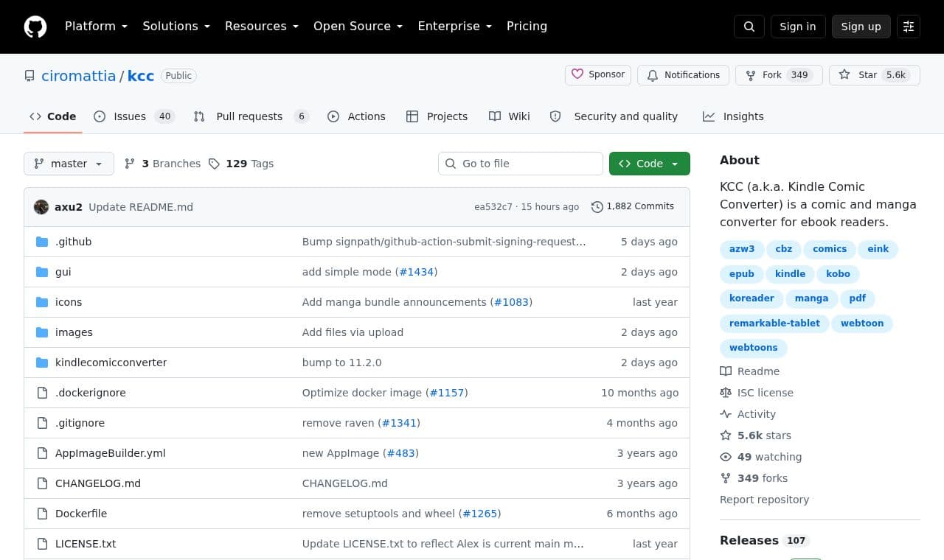Open the GitHub home logo
Screen dimensions: 944x560
[x=35, y=27]
